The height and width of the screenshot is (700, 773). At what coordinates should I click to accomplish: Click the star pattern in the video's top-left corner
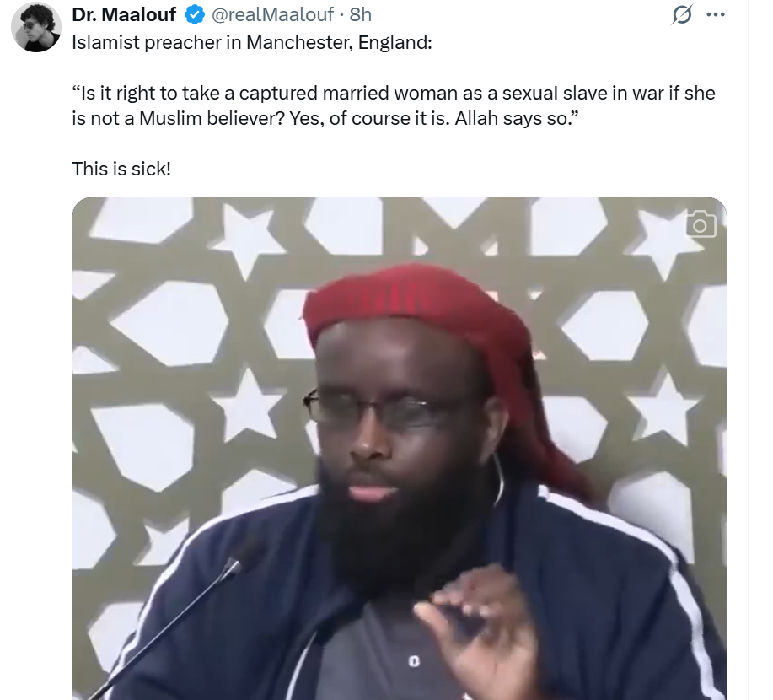[248, 238]
